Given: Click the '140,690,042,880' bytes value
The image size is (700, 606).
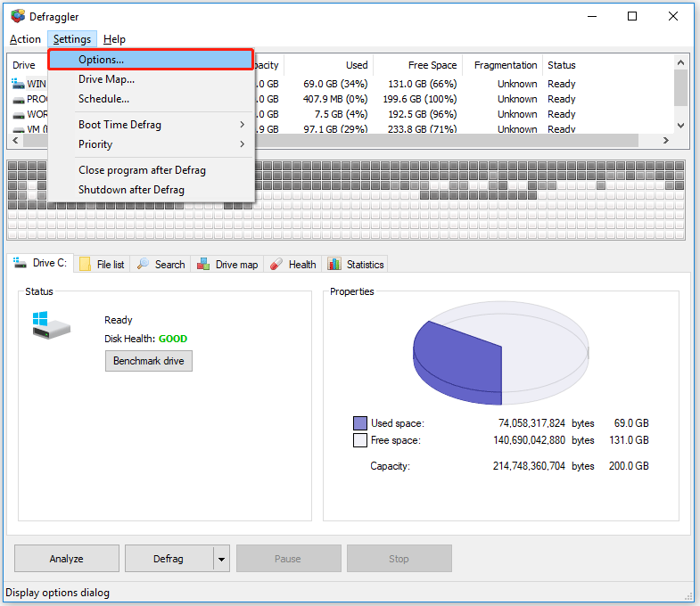Looking at the screenshot, I should pos(529,440).
